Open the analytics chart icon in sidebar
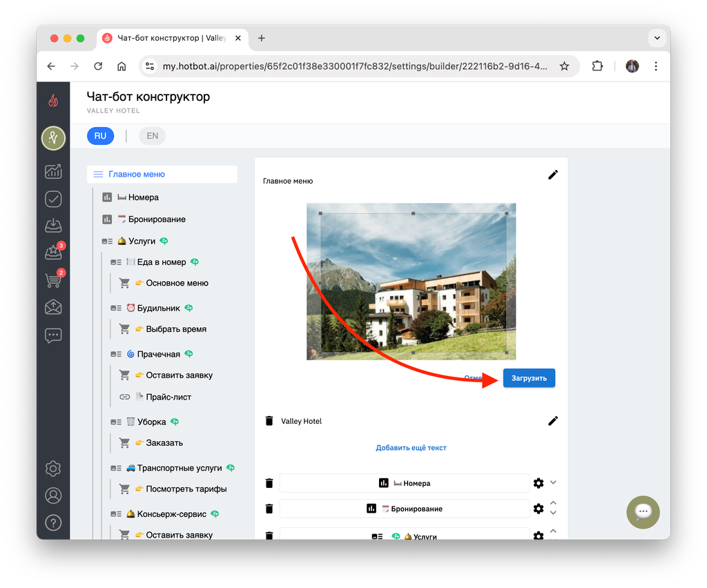 point(53,171)
